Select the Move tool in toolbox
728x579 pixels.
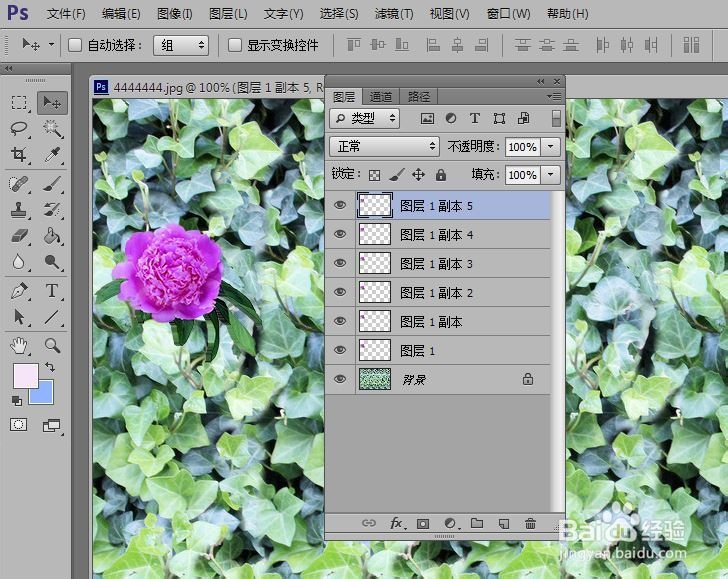pyautogui.click(x=52, y=102)
